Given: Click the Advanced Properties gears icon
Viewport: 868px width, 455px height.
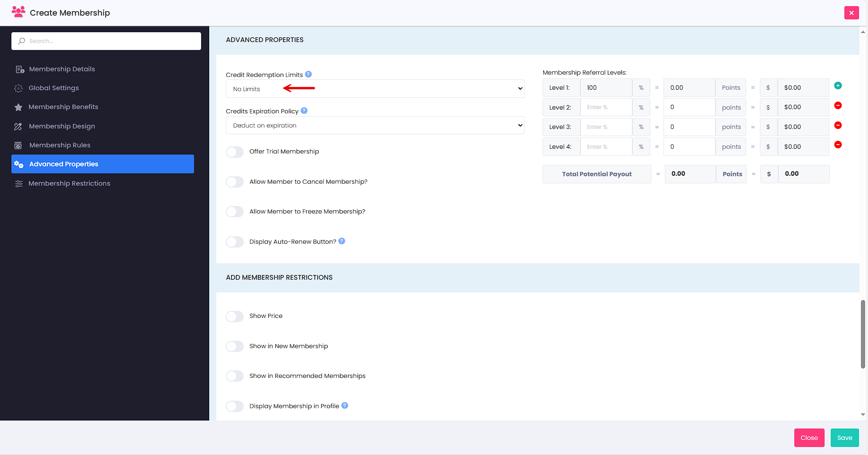Looking at the screenshot, I should pyautogui.click(x=19, y=164).
